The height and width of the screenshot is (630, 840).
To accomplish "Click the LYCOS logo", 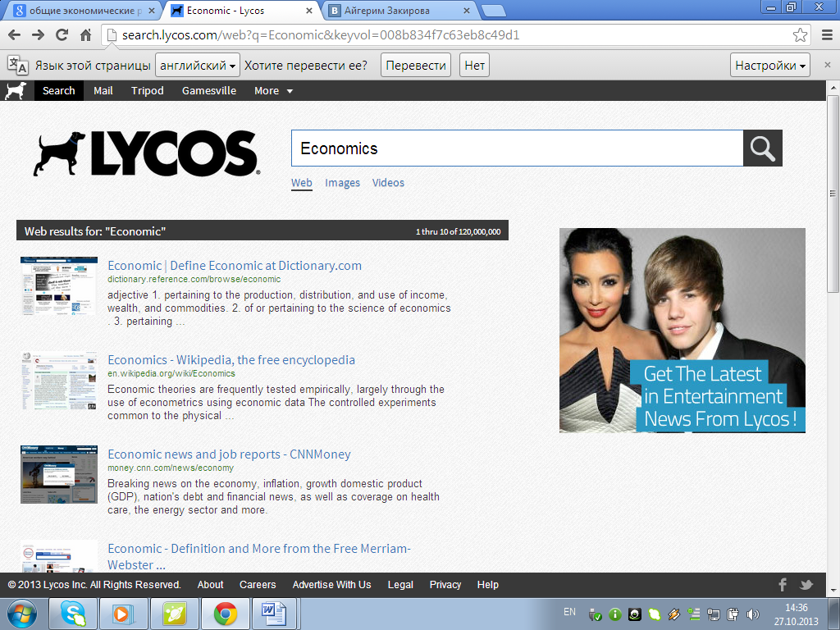I will (x=146, y=153).
